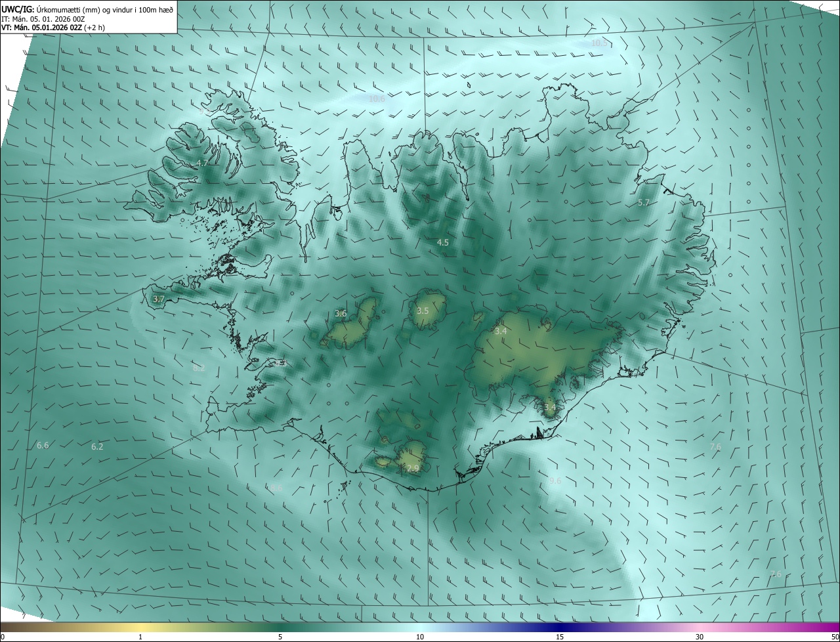The image size is (840, 642).
Task: Click the "IT: Mán. 05. 01. 2026 00Z" line
Action: tap(43, 19)
